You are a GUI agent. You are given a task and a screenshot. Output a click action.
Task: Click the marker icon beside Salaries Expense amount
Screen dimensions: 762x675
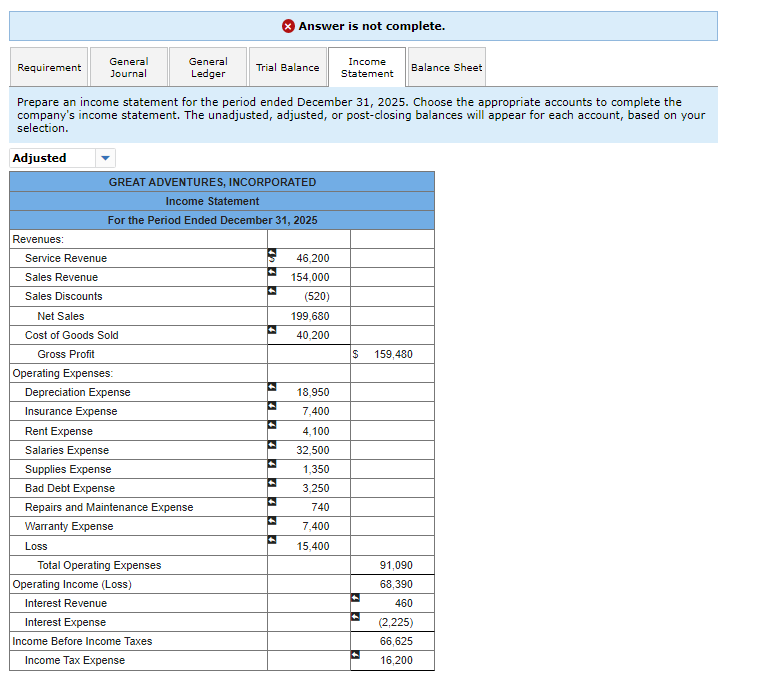pos(272,445)
